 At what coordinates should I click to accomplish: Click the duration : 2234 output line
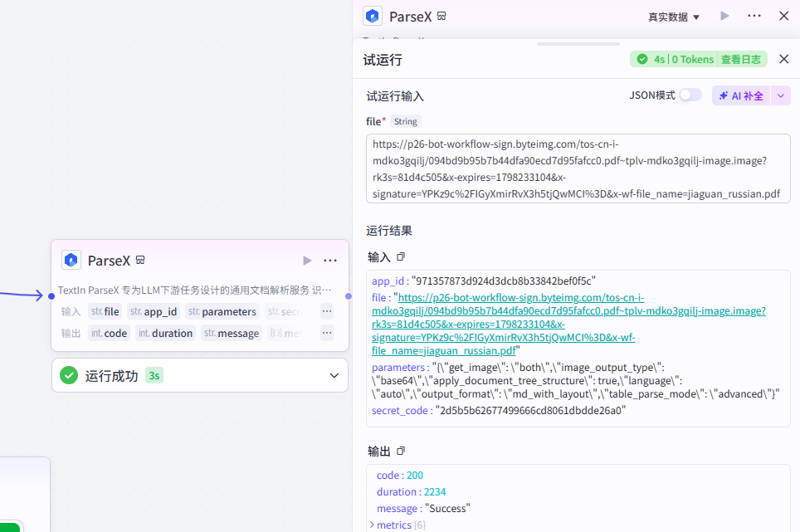click(x=412, y=491)
